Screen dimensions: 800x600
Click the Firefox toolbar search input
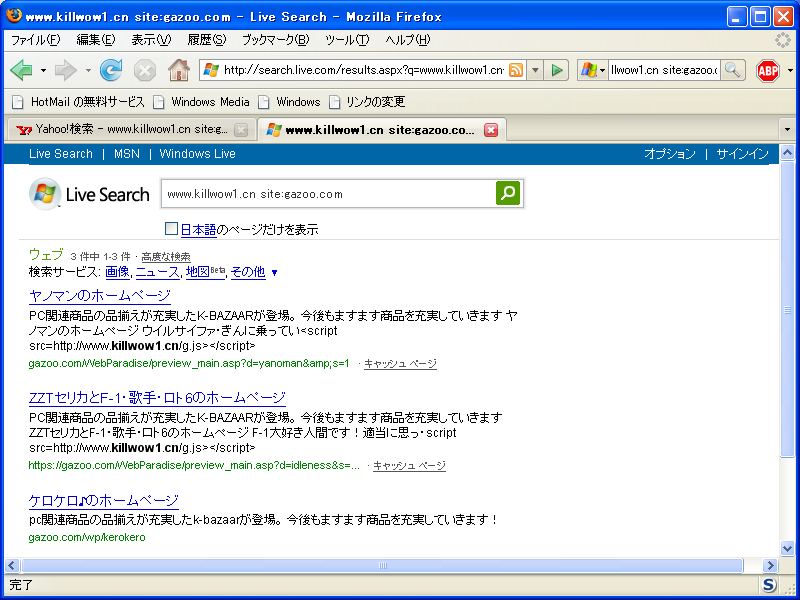(x=664, y=70)
